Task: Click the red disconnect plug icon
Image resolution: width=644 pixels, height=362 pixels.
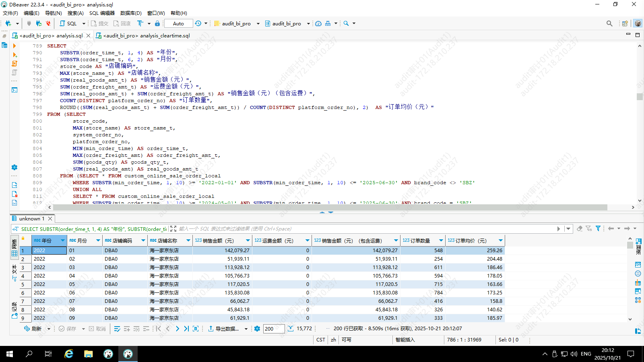Action: tap(48, 23)
